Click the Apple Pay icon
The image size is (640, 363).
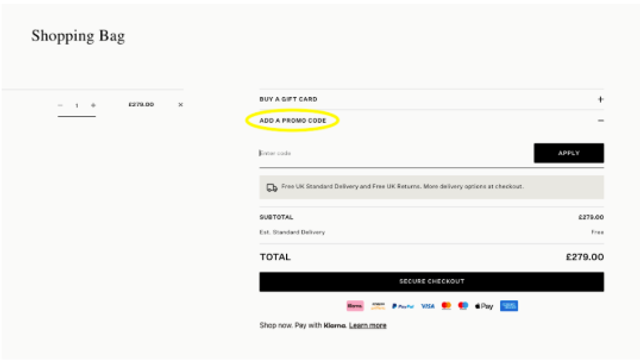484,306
